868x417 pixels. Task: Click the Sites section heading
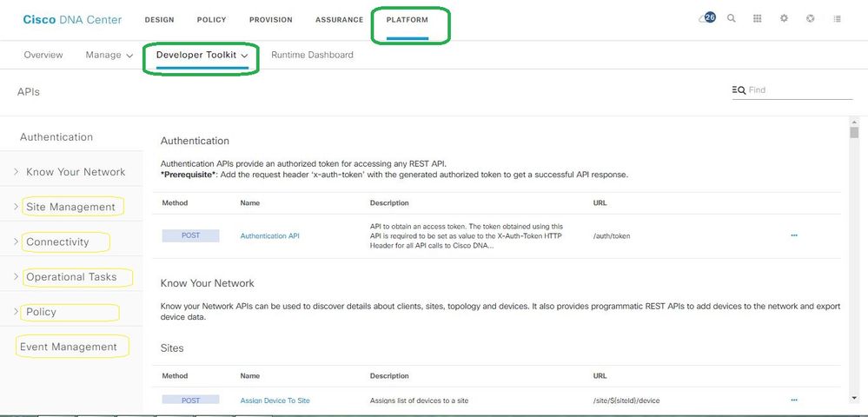(x=172, y=348)
